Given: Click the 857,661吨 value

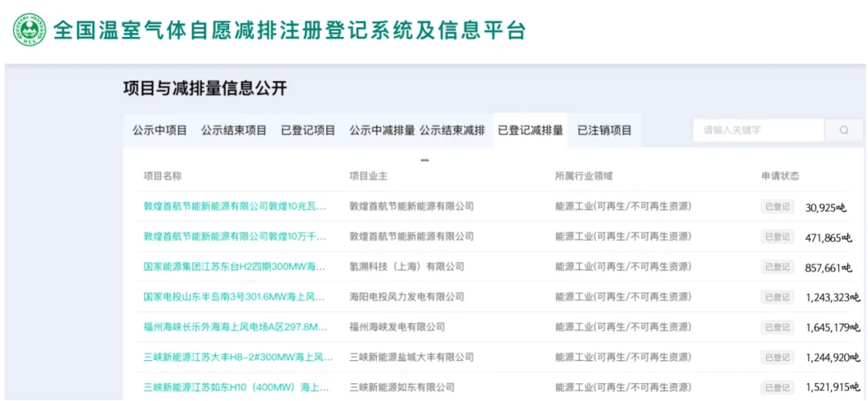Looking at the screenshot, I should [x=828, y=268].
